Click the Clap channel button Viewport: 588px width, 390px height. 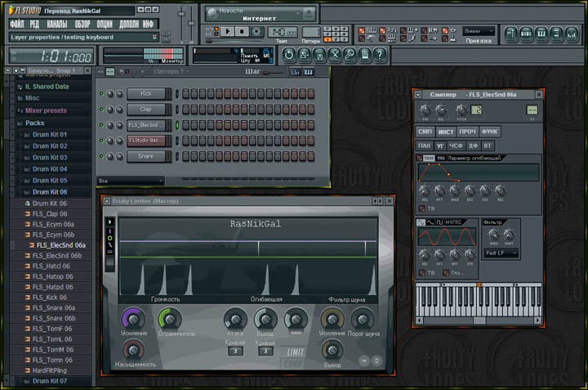click(x=146, y=110)
